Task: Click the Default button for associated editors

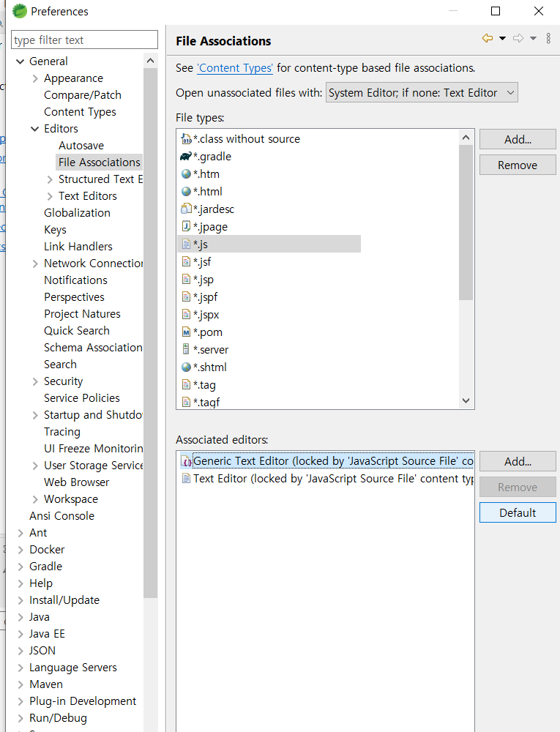Action: [x=518, y=513]
